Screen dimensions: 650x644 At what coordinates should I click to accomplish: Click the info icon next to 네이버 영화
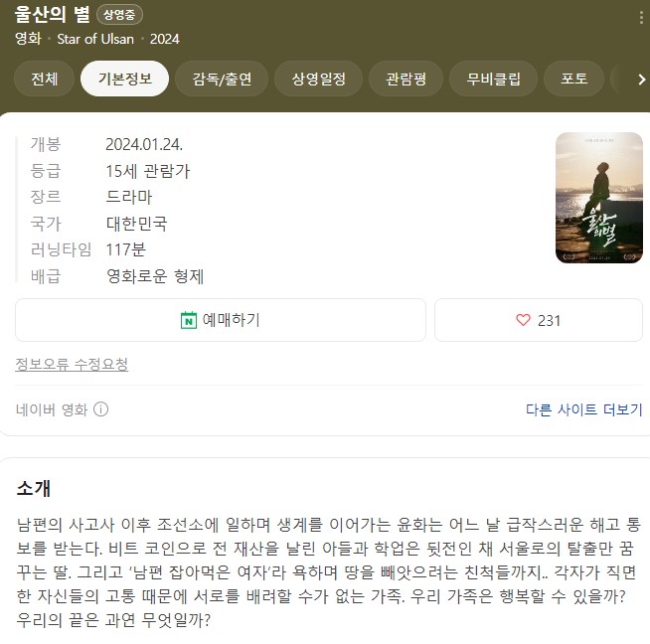100,409
